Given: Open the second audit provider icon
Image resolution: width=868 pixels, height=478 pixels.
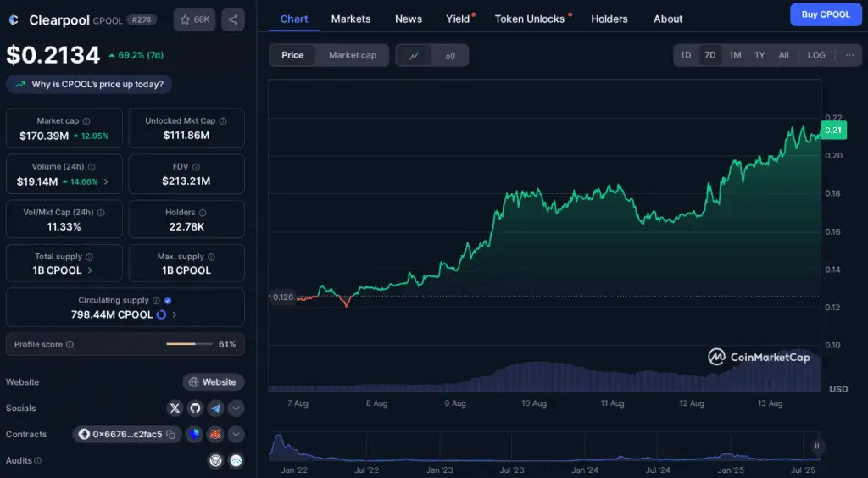Looking at the screenshot, I should click(x=236, y=460).
